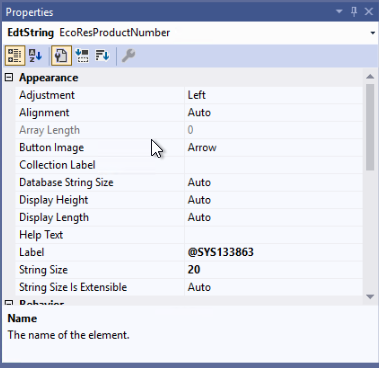Click the Alignment value Auto
Viewport: 379px width, 368px height.
[273, 113]
